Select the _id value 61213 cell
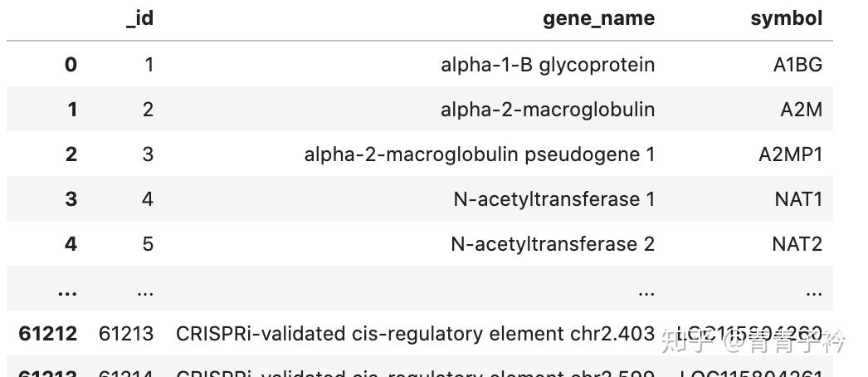The image size is (868, 377). tap(125, 333)
